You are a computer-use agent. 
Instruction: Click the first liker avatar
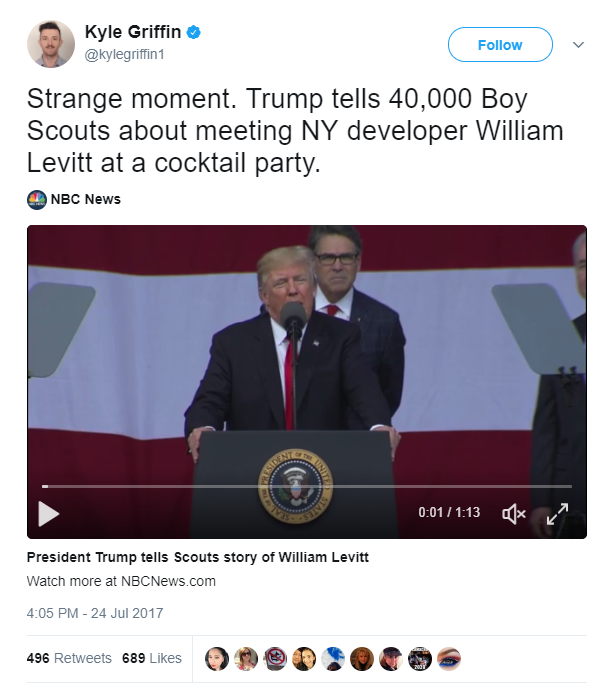pyautogui.click(x=216, y=658)
